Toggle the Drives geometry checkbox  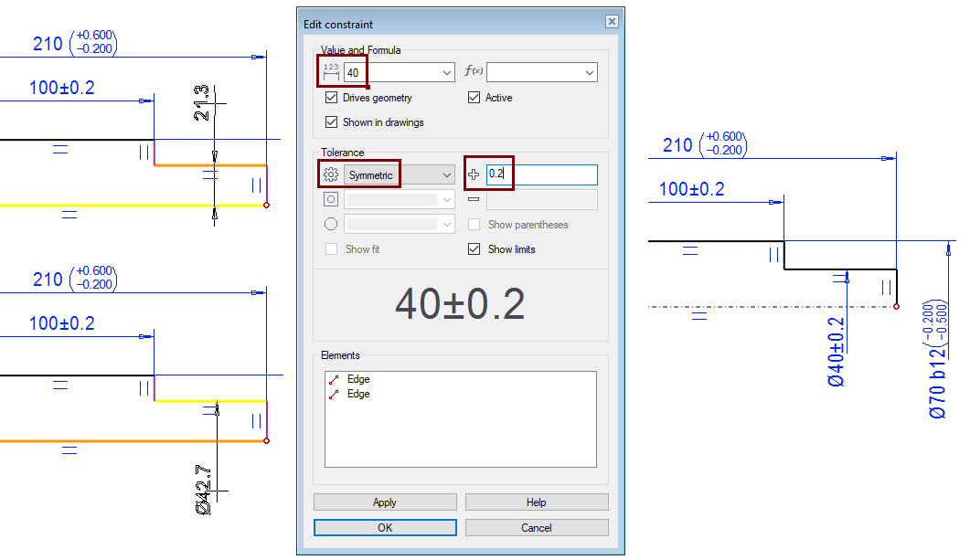pos(332,98)
